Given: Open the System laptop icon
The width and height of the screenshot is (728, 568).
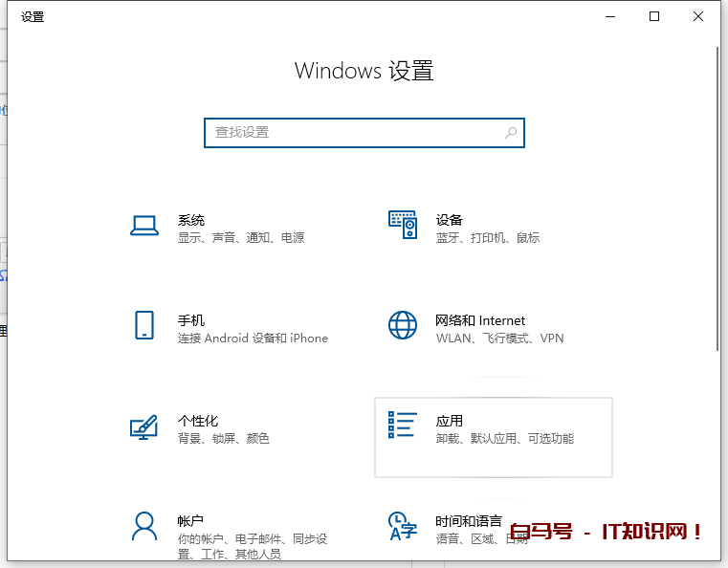Looking at the screenshot, I should click(x=144, y=226).
